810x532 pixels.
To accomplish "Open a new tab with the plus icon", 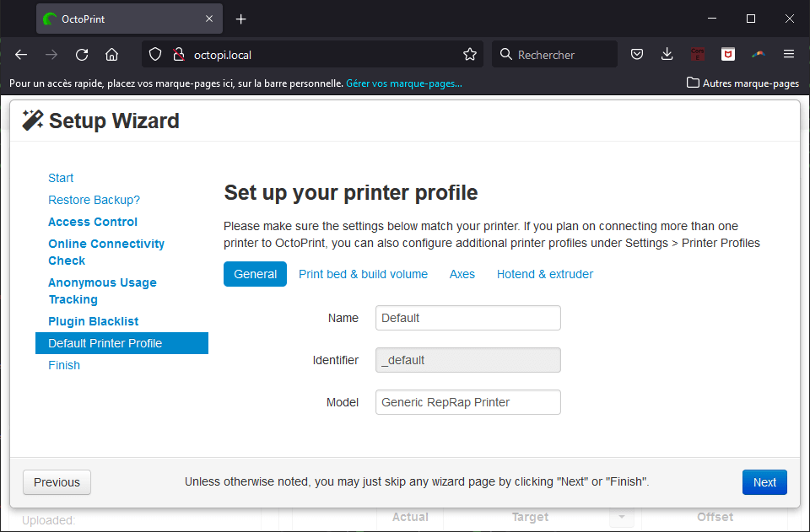I will [x=240, y=19].
